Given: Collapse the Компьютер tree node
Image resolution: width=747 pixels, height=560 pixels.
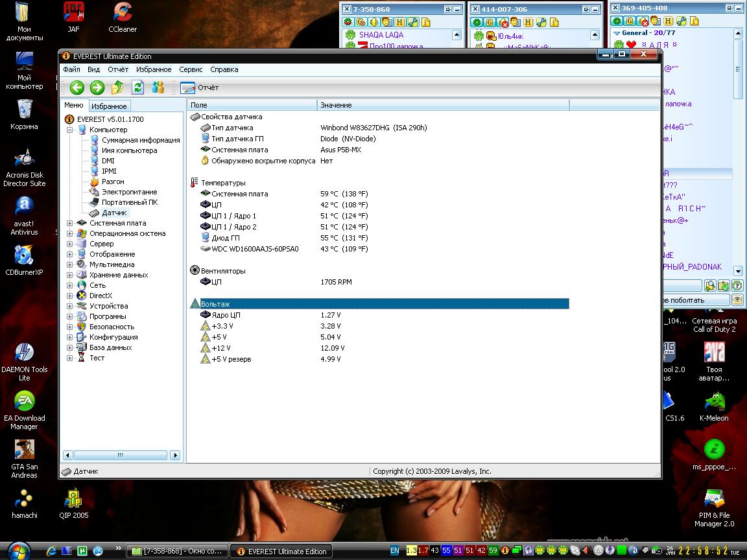Looking at the screenshot, I should point(70,130).
